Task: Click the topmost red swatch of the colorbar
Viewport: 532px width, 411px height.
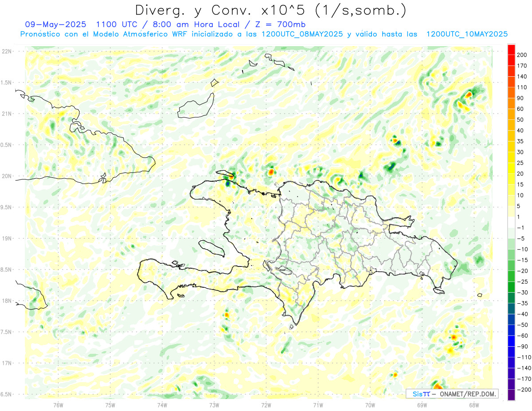Action: (512, 50)
